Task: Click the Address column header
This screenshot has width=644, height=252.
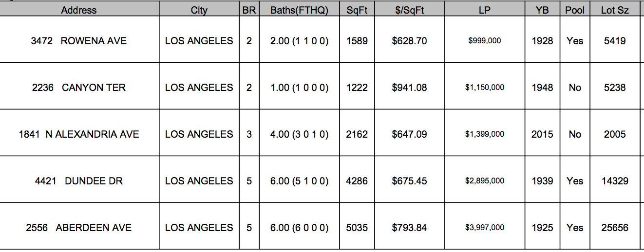Action: [79, 10]
